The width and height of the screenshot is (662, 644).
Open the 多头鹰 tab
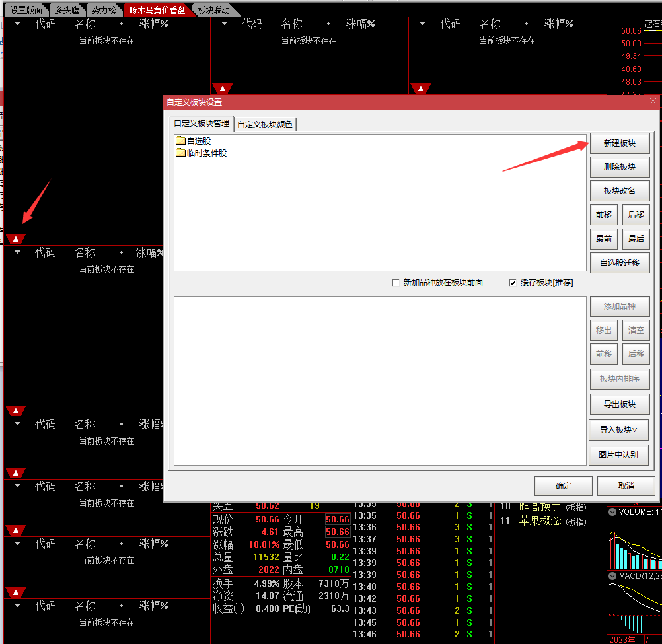tap(67, 10)
